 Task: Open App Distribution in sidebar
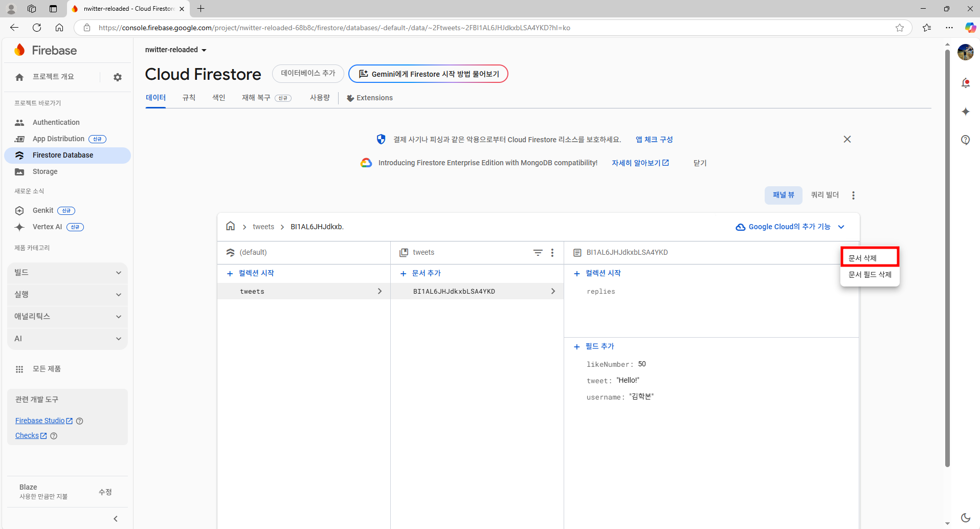[58, 139]
